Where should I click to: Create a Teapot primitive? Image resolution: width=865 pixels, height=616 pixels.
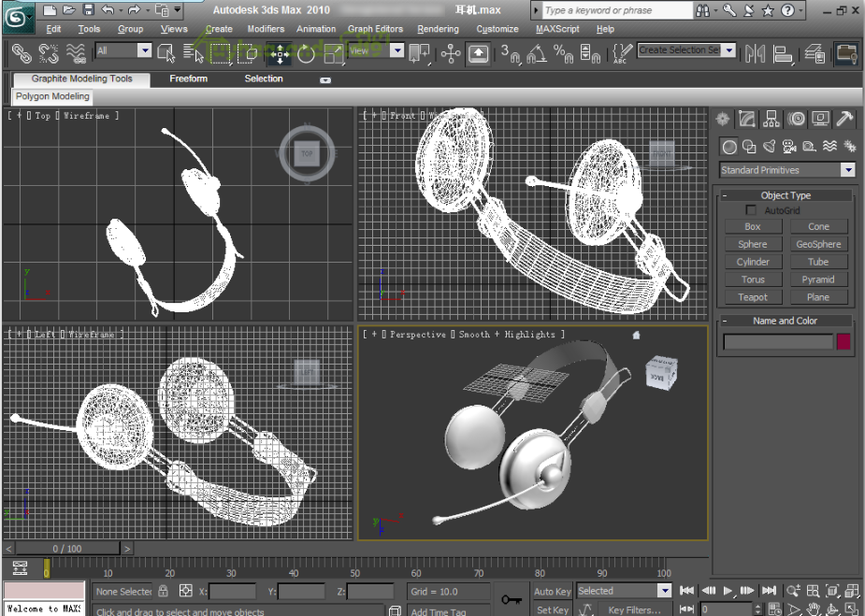tap(753, 297)
